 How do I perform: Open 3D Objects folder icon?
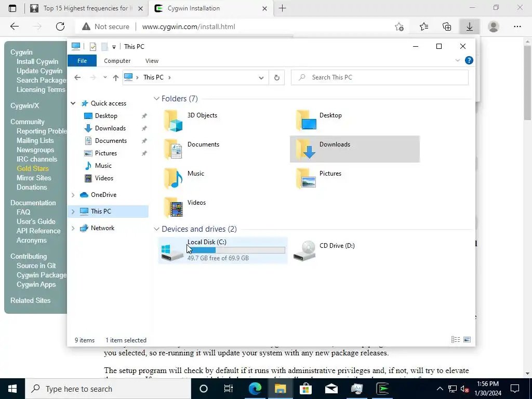(x=173, y=121)
